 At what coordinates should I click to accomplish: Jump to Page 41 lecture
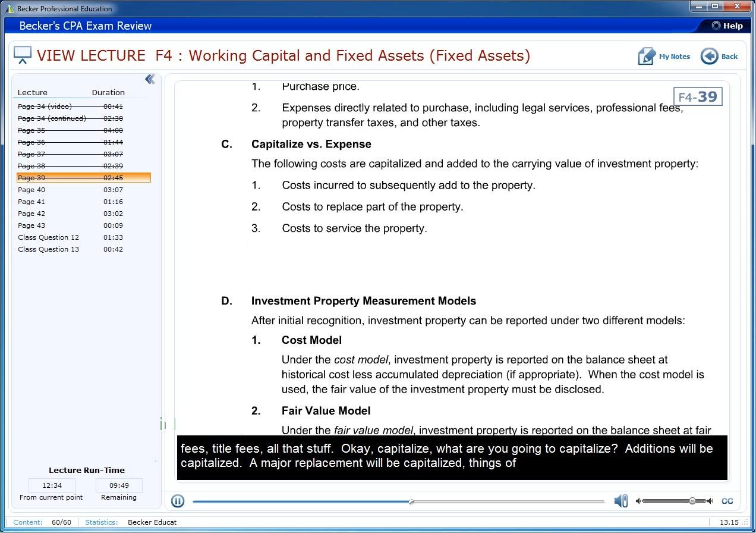pyautogui.click(x=31, y=202)
